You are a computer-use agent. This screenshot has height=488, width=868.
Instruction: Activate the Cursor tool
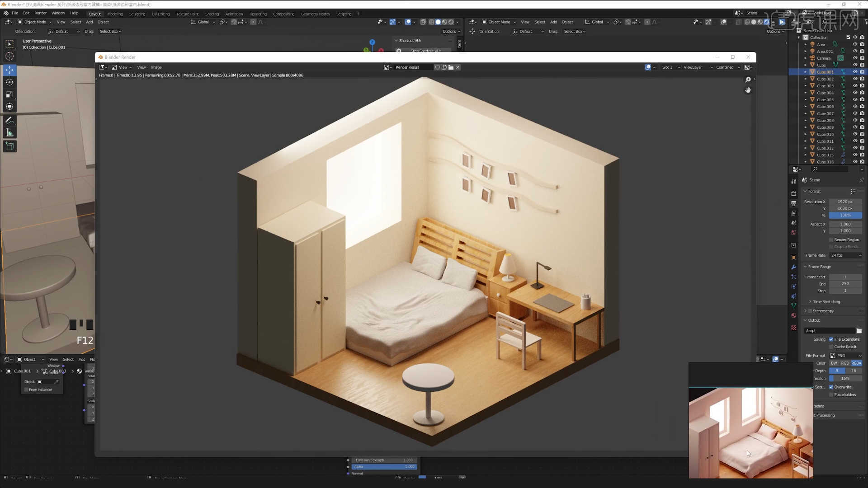point(9,56)
